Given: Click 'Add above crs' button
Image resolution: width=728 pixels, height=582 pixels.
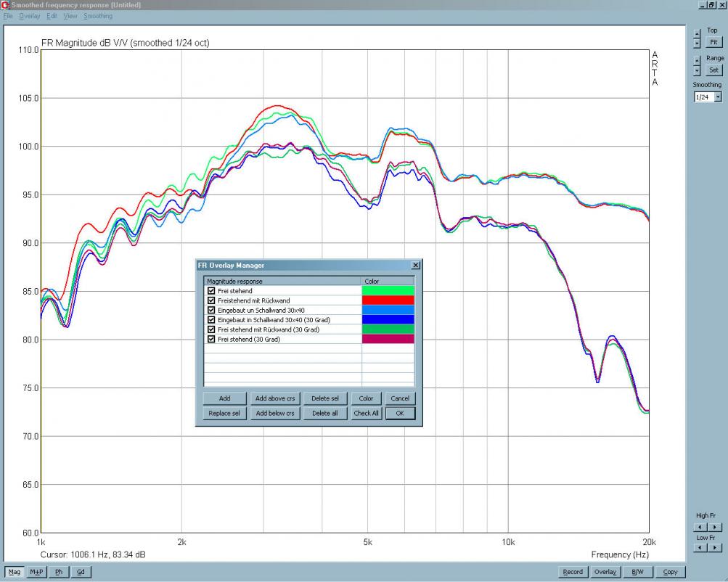Looking at the screenshot, I should pos(275,398).
